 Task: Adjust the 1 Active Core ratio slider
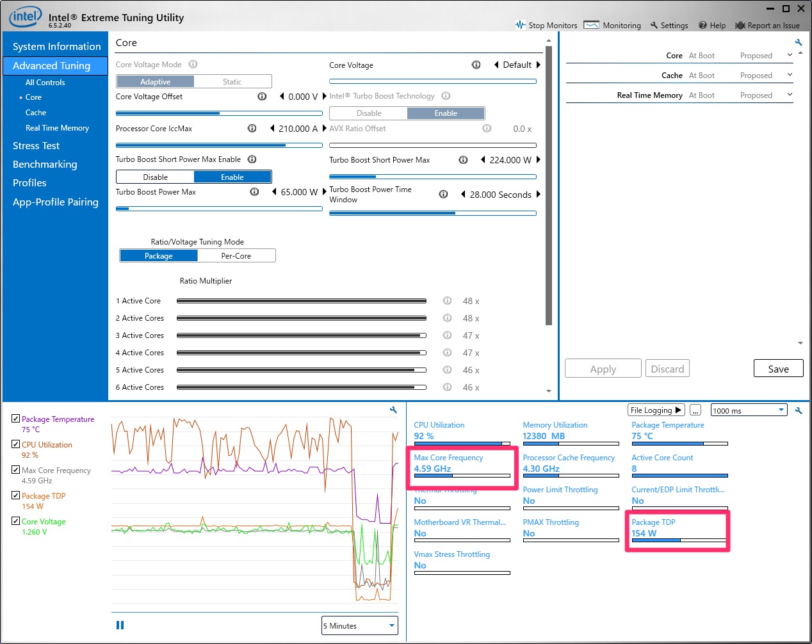pos(302,301)
